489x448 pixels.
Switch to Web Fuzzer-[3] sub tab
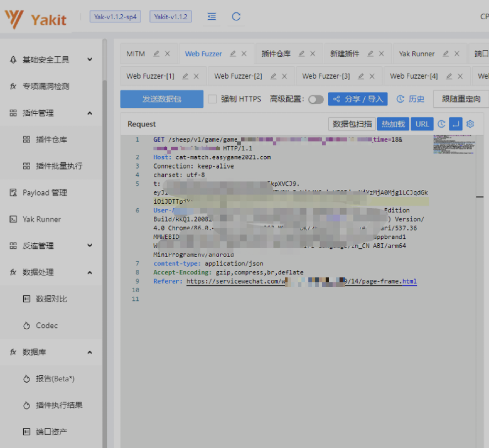(326, 76)
